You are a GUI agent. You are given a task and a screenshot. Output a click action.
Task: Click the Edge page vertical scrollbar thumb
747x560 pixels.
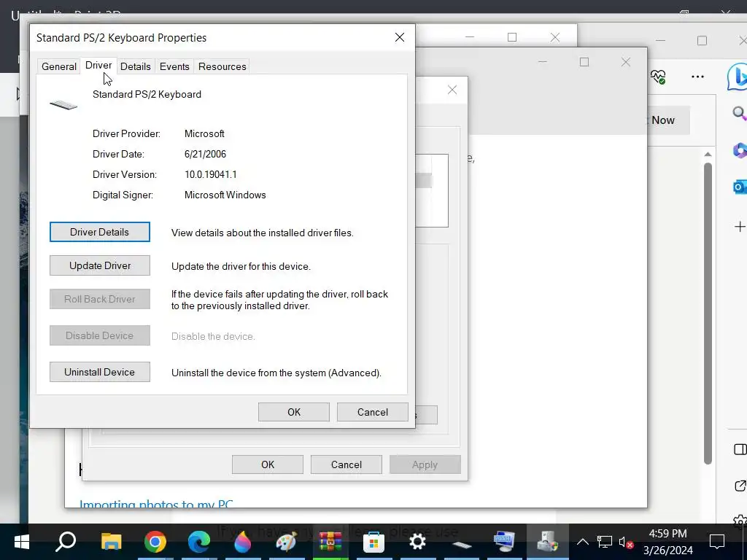point(708,314)
